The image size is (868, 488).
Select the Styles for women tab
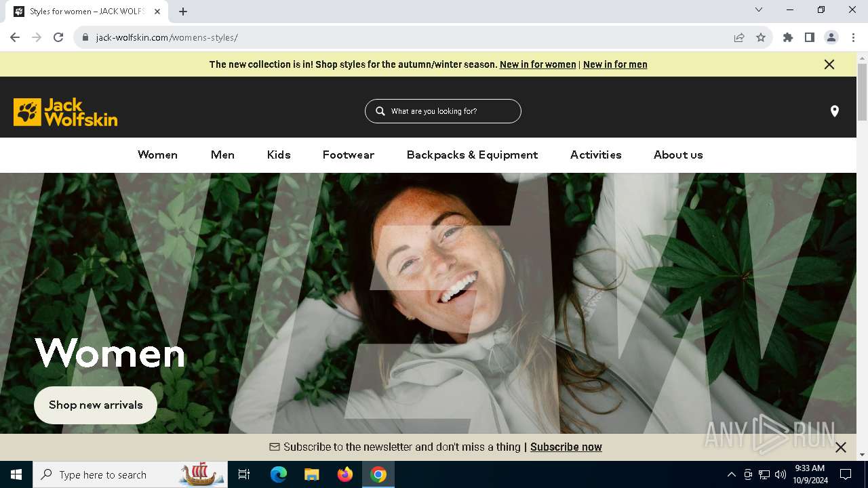[x=88, y=12]
